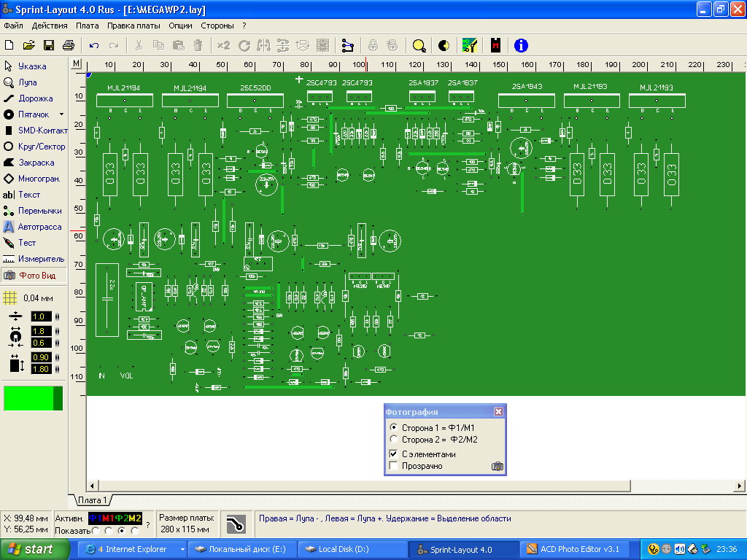The width and height of the screenshot is (747, 560).
Task: Open the Плата menu
Action: 88,26
